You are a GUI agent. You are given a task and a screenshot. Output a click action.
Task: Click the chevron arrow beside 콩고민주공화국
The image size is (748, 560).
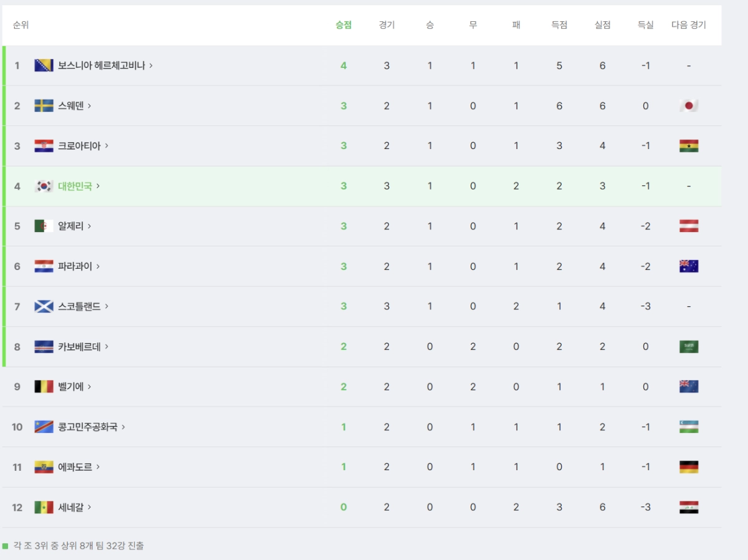(x=123, y=427)
